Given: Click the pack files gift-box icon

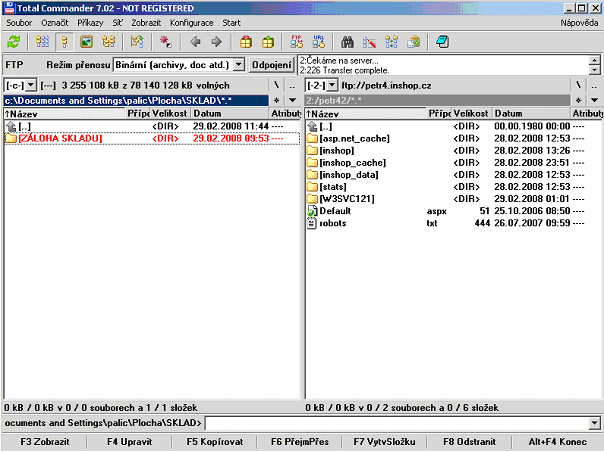Looking at the screenshot, I should pos(246,42).
